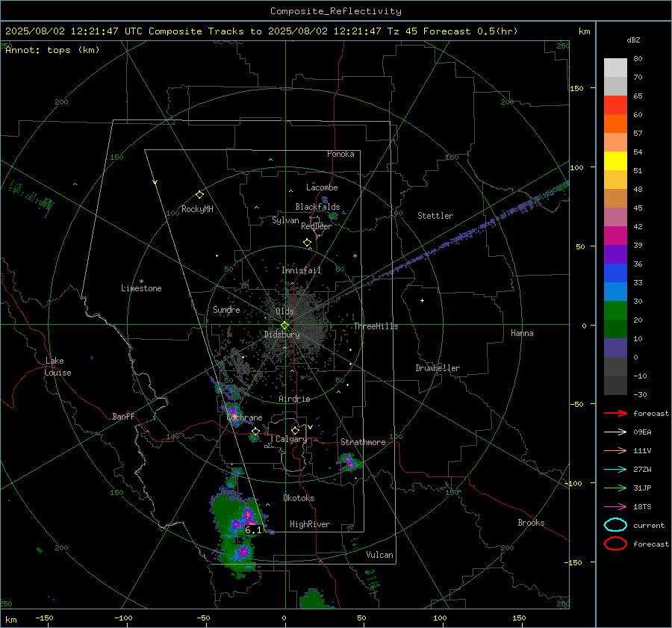Click the red forecast arrow in legend
The height and width of the screenshot is (628, 672).
point(615,413)
